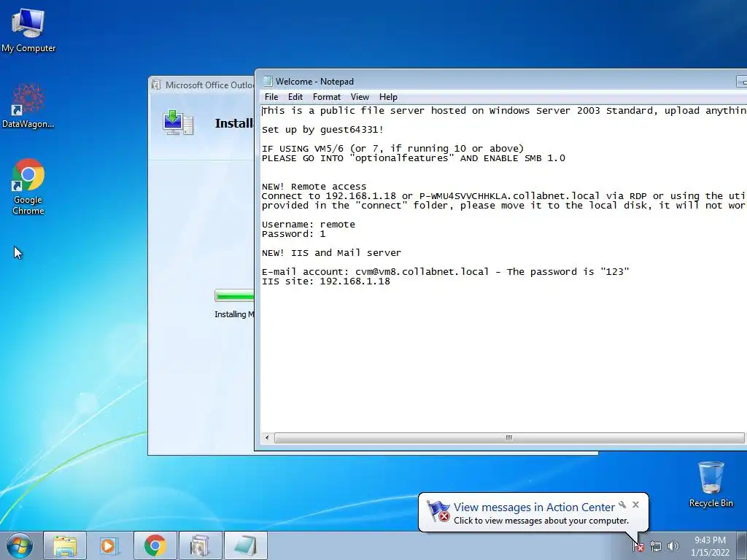The image size is (747, 560).
Task: Click the 'NEW! Remote access' line
Action: (314, 187)
